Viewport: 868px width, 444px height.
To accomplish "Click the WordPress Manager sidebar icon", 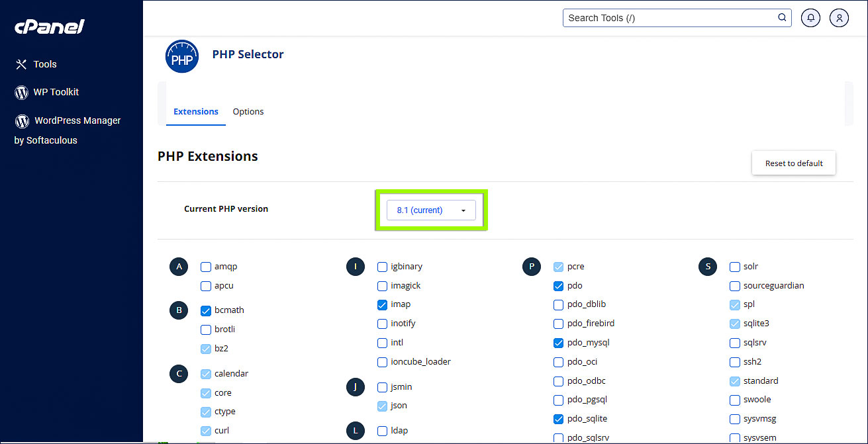I will [x=22, y=121].
